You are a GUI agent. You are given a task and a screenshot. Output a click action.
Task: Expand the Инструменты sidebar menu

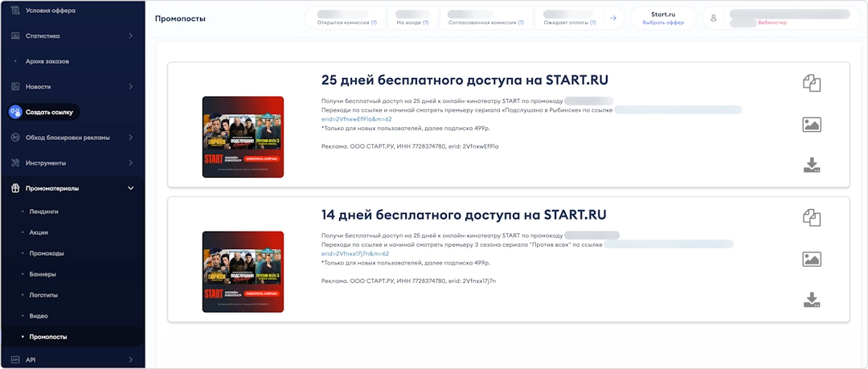pos(131,163)
